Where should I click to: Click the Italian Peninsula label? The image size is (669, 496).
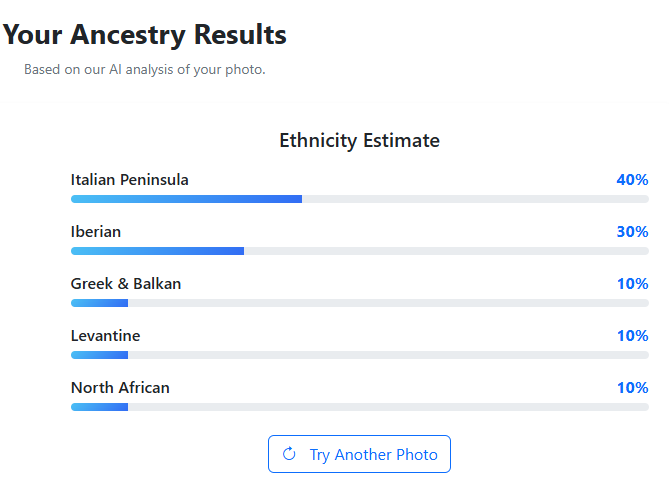129,180
